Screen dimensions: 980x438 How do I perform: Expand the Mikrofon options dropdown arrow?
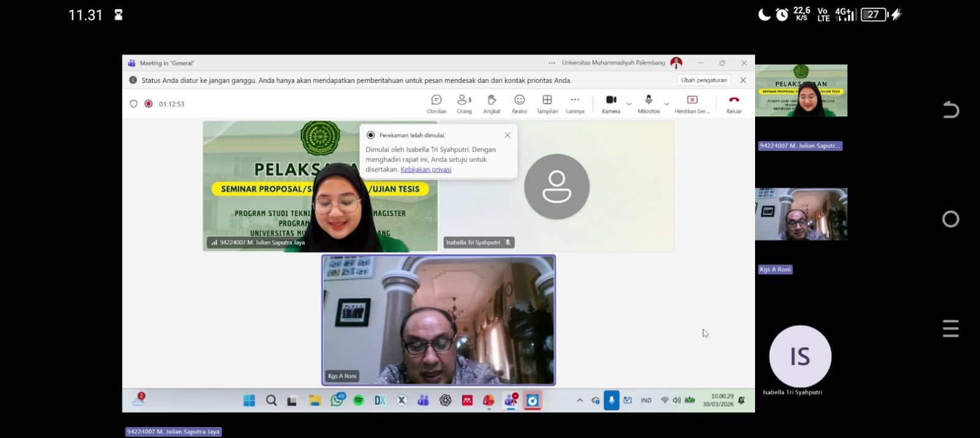coord(667,104)
